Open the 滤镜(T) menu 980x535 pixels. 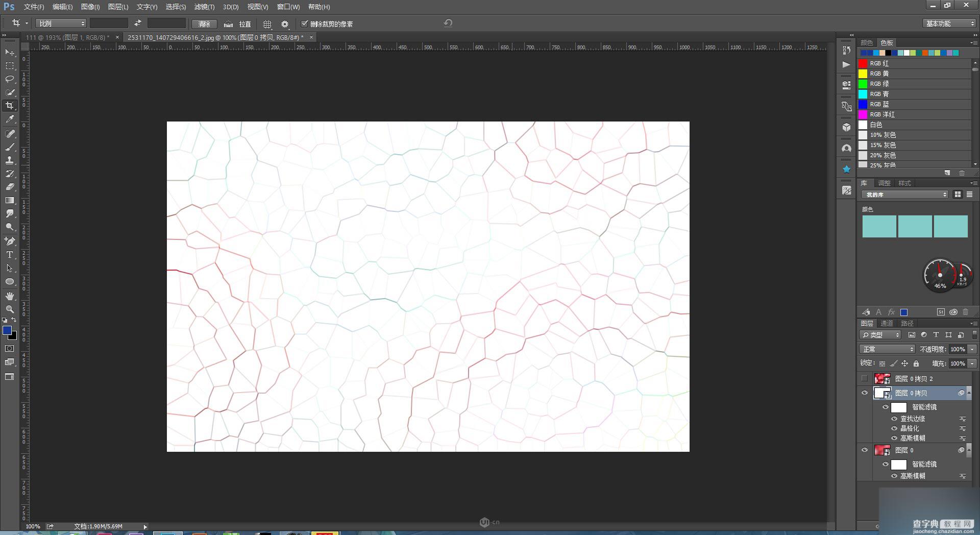coord(204,7)
